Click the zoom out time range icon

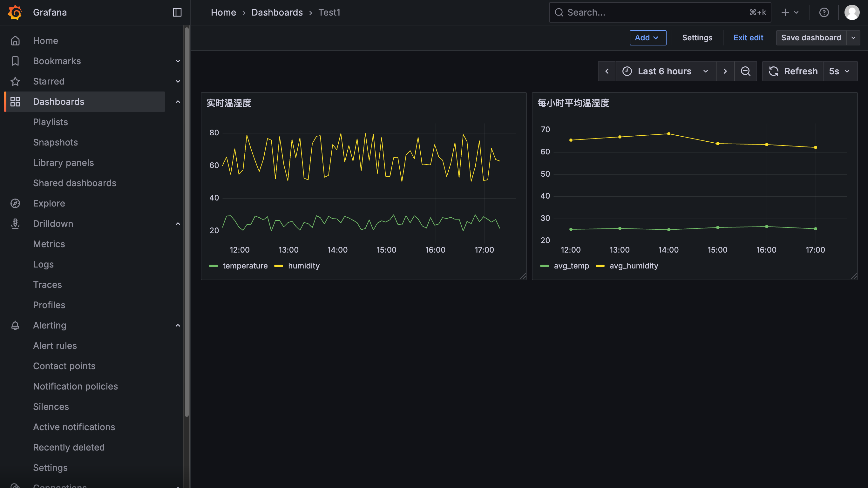click(x=745, y=71)
